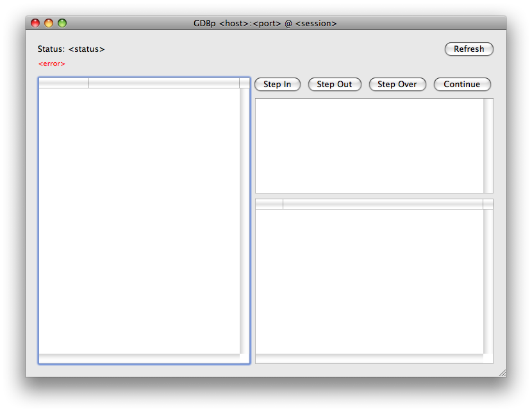
Task: Click the vertical scrollbar of the bottom-right table
Action: pyautogui.click(x=488, y=281)
